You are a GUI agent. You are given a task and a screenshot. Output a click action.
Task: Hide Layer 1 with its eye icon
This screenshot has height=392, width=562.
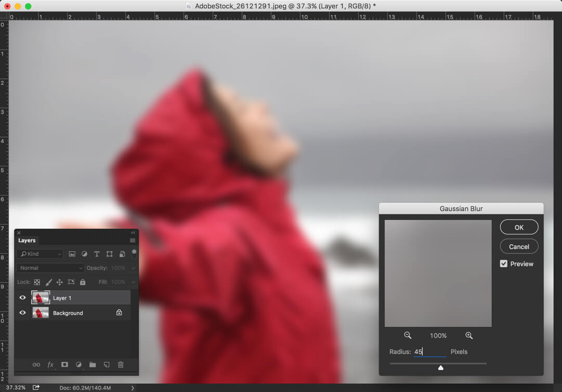(x=22, y=298)
